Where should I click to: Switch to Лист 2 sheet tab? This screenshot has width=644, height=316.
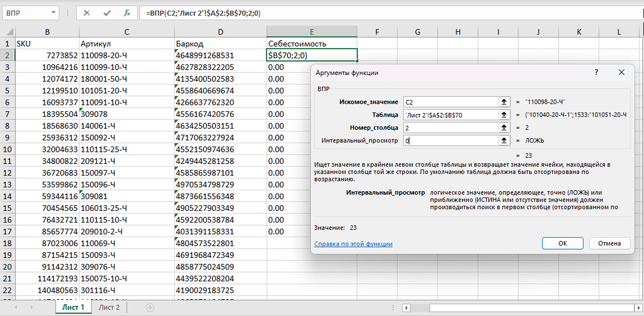[x=109, y=307]
